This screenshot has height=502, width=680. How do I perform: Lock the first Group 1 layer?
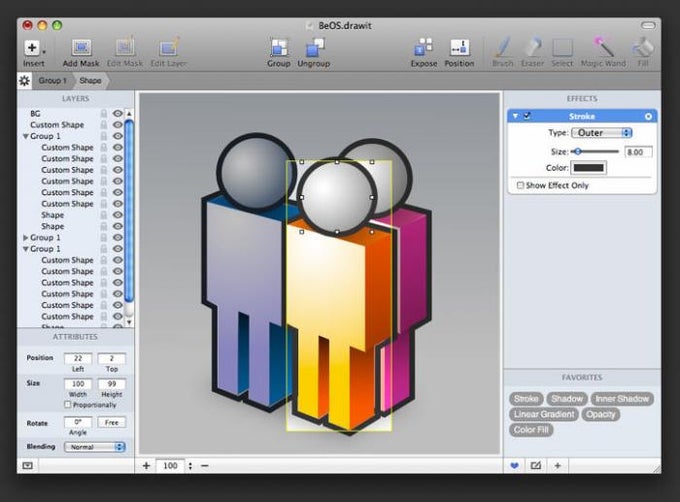click(104, 136)
